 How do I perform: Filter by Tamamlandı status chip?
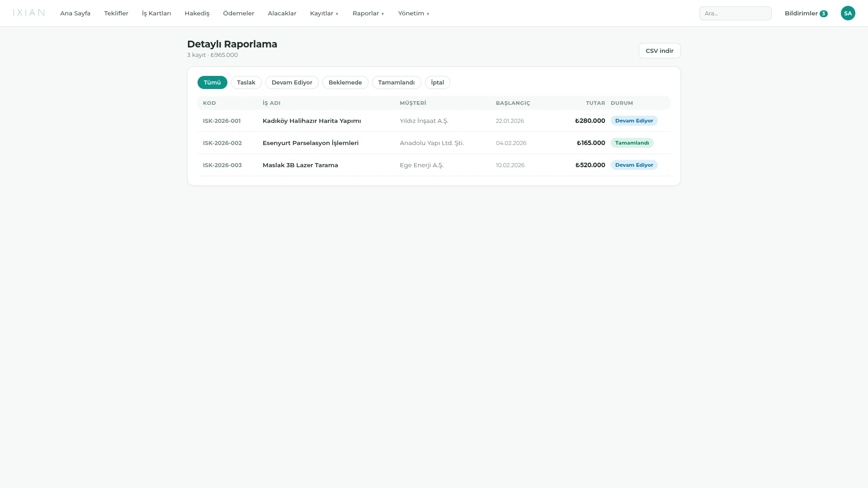tap(396, 82)
